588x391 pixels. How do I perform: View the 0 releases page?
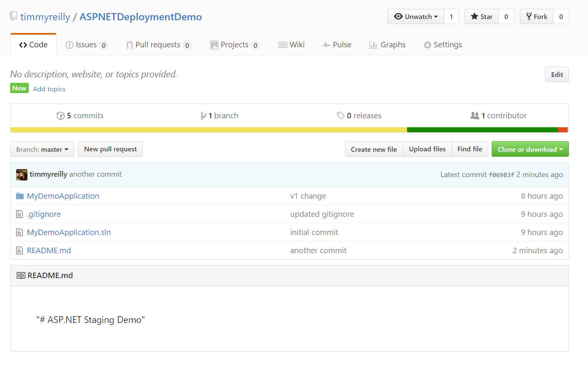pos(359,116)
